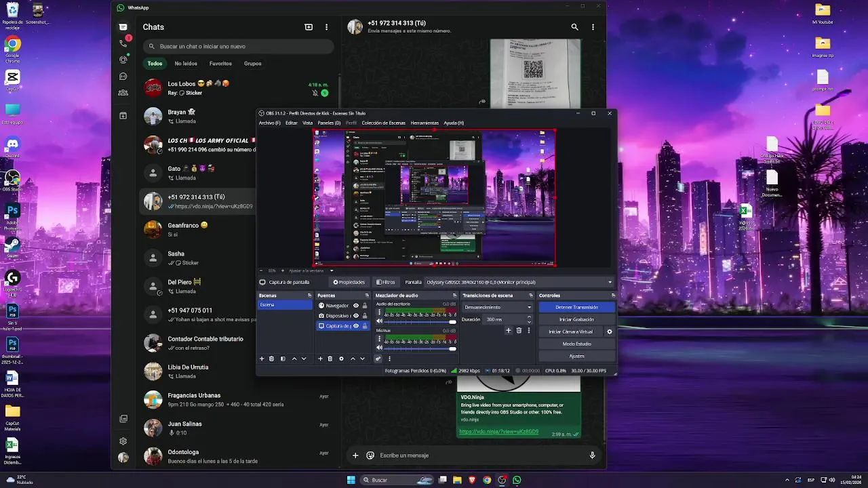Mute Audio del escritorio speaker icon
The height and width of the screenshot is (488, 868).
(380, 321)
